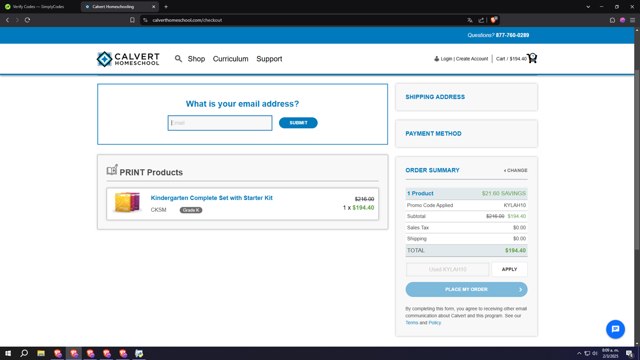640x360 pixels.
Task: Click the Place My Order button
Action: coord(467,289)
